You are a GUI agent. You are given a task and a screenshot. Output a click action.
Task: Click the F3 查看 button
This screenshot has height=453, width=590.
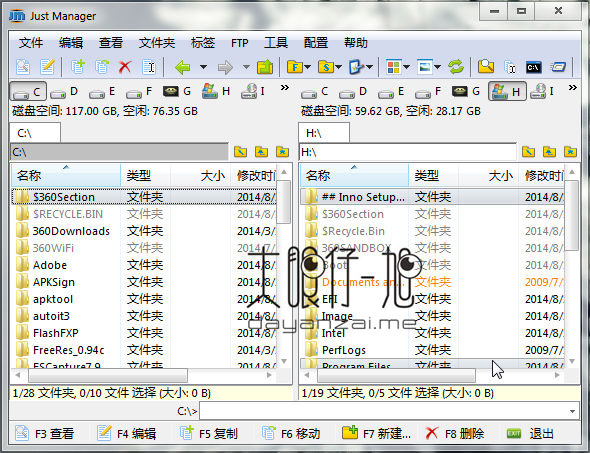tap(45, 434)
